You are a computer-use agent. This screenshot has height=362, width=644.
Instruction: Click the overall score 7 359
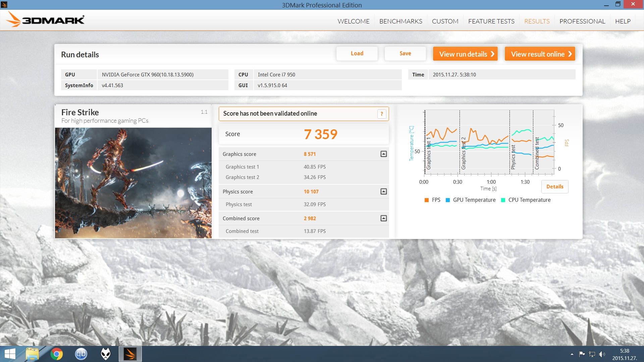(x=321, y=134)
